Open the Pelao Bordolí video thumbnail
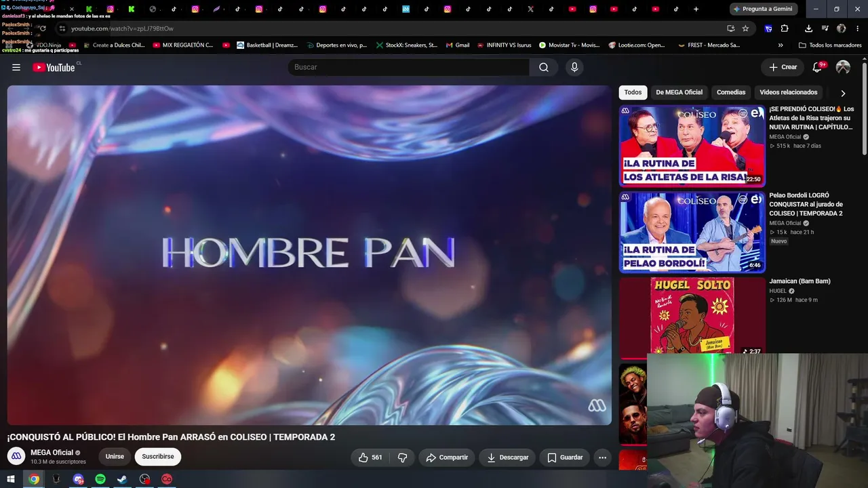The height and width of the screenshot is (488, 868). (x=692, y=232)
